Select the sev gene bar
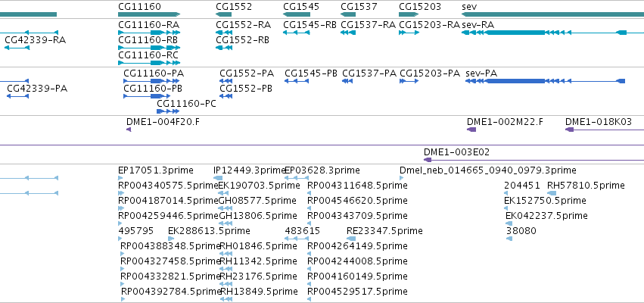 coord(553,14)
